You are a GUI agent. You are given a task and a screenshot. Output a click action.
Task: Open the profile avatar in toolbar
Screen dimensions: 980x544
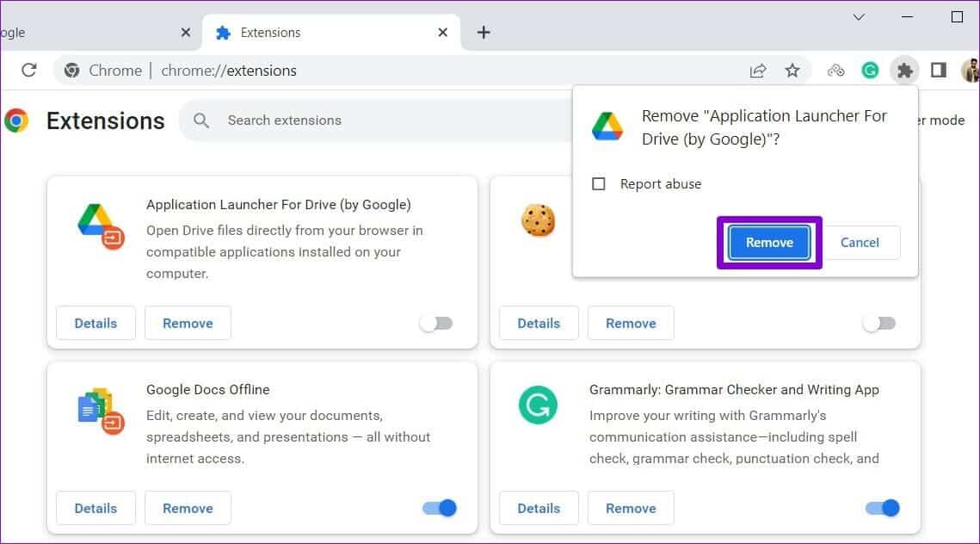[x=971, y=70]
